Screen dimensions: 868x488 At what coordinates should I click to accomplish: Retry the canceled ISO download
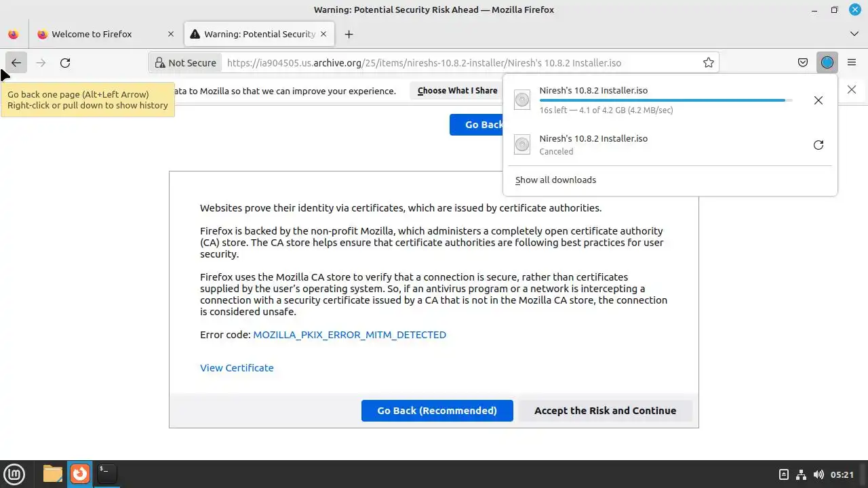tap(818, 145)
